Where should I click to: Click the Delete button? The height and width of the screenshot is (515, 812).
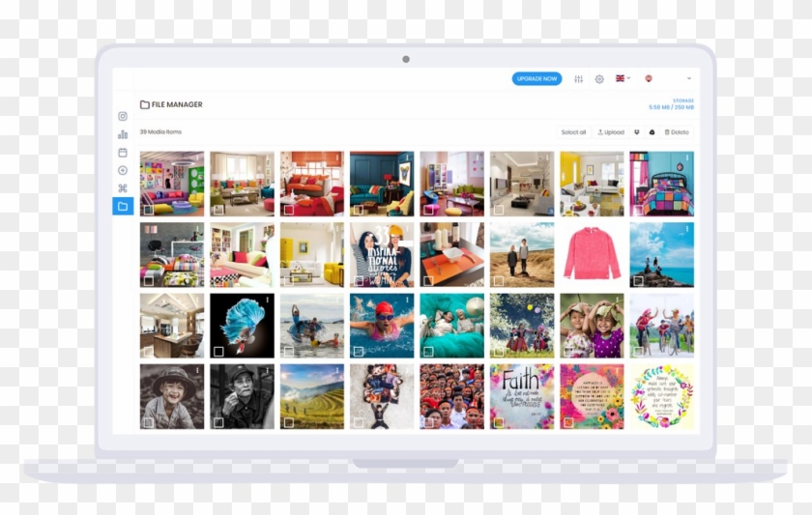pos(677,132)
